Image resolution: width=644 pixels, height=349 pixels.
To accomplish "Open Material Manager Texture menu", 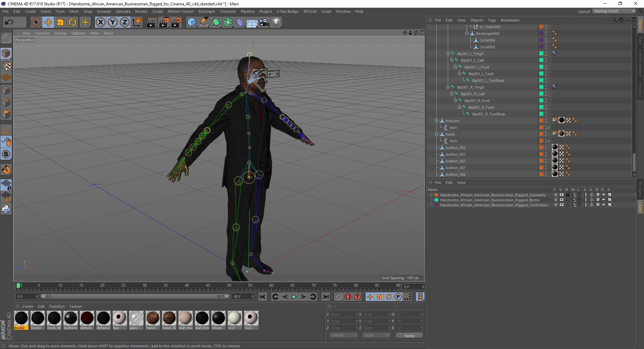I will click(75, 306).
